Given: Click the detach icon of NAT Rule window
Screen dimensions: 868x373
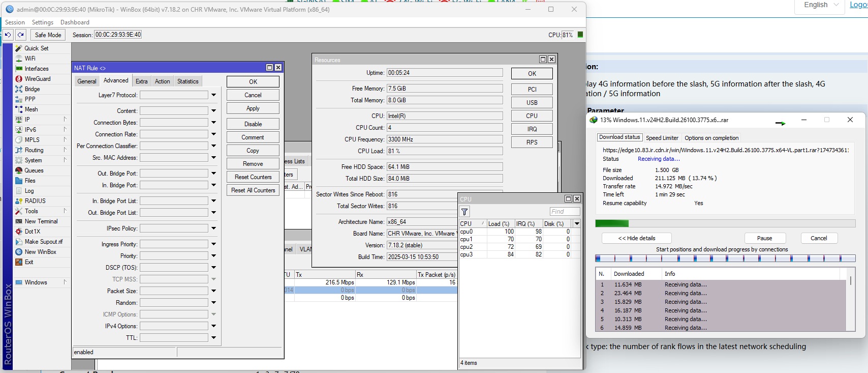Looking at the screenshot, I should [x=270, y=68].
